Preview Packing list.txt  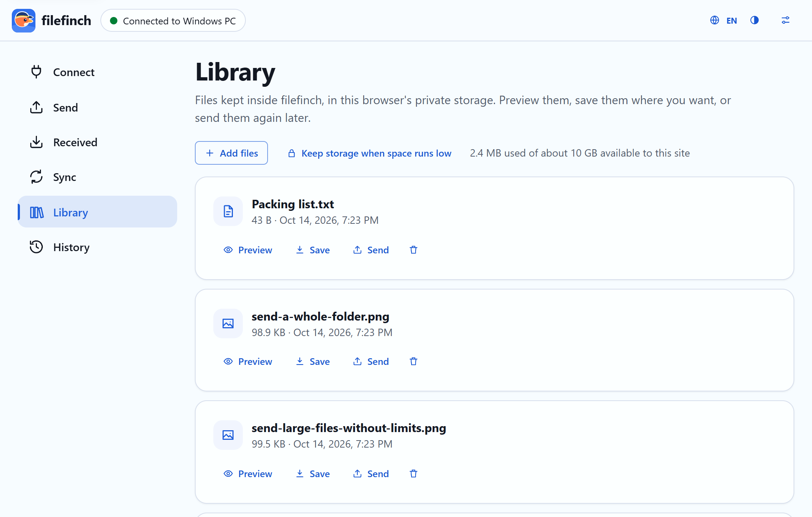coord(248,250)
